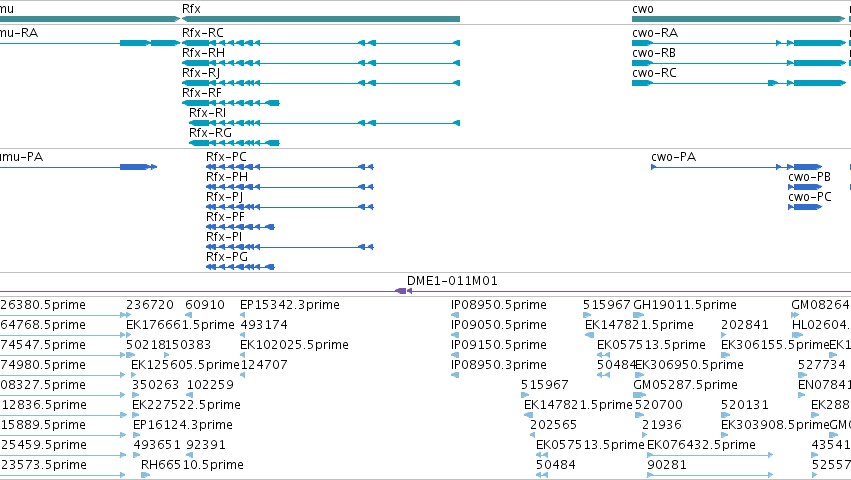The image size is (851, 480).
Task: Select EST EK227522.5prime
Action: point(186,405)
